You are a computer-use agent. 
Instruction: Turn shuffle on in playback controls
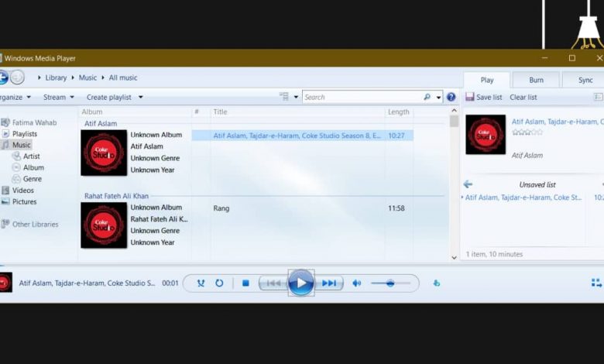click(x=201, y=283)
